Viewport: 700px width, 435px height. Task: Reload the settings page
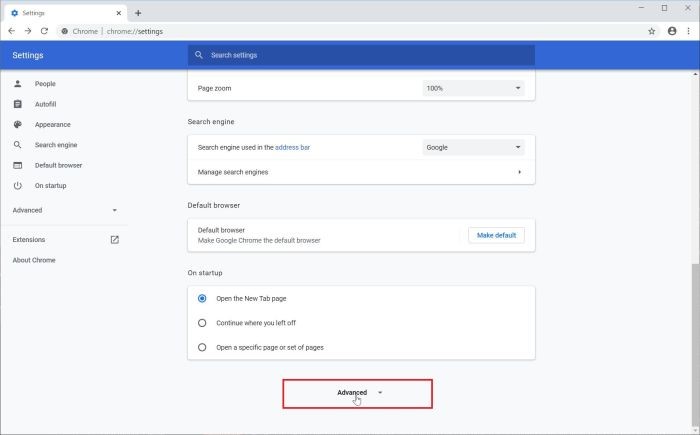[x=44, y=31]
